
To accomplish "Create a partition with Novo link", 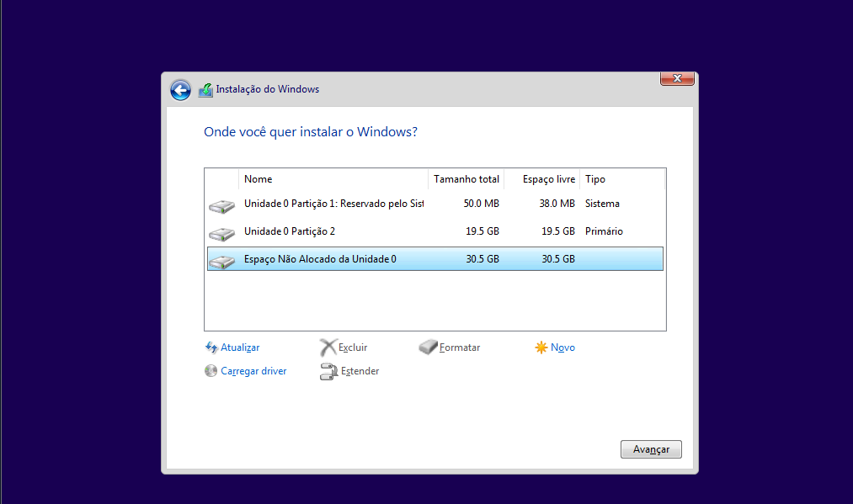I will point(562,347).
